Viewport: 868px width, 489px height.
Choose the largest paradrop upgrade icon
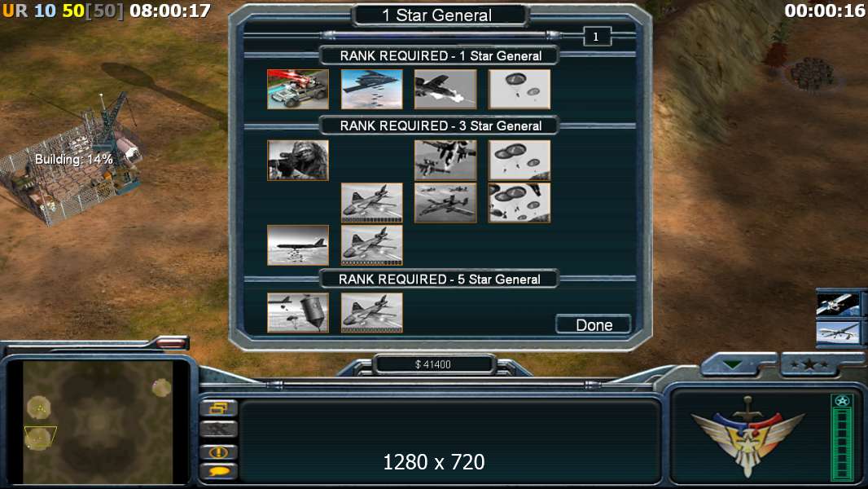519,203
